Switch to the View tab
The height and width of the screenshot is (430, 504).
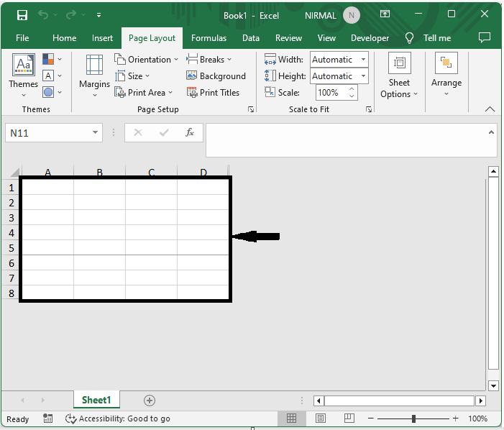point(326,38)
